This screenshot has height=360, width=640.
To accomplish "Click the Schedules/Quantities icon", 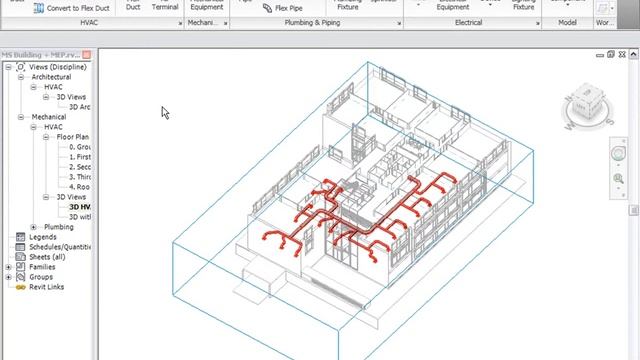I will tap(20, 247).
